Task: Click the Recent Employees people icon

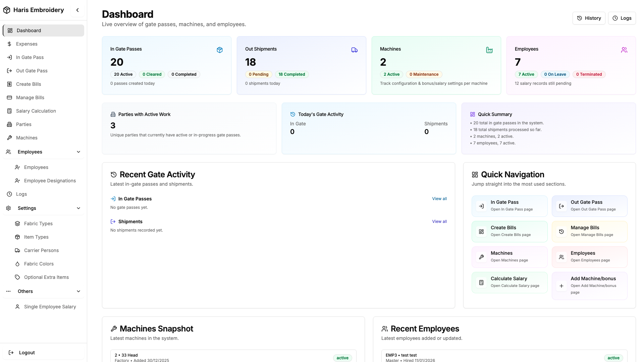Action: pyautogui.click(x=385, y=329)
